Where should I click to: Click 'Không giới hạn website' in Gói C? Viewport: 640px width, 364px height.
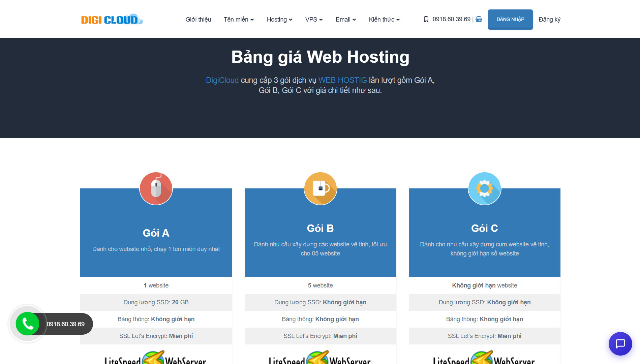pos(485,285)
